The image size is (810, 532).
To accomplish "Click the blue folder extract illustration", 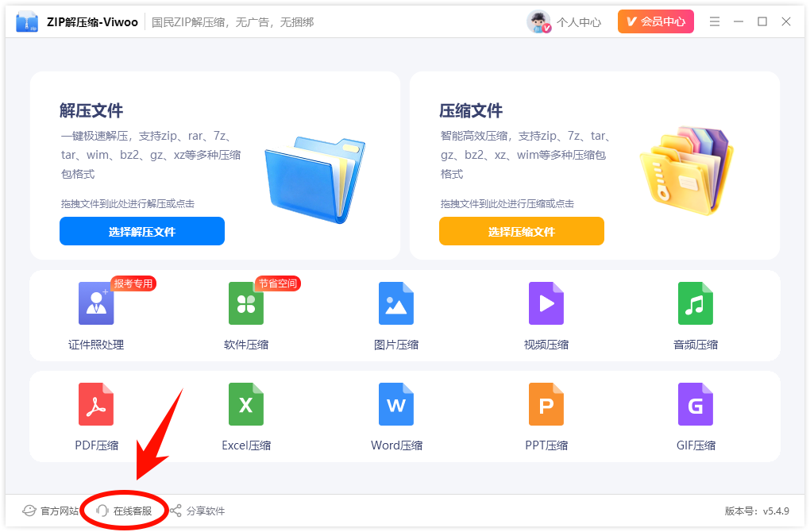I will 314,179.
